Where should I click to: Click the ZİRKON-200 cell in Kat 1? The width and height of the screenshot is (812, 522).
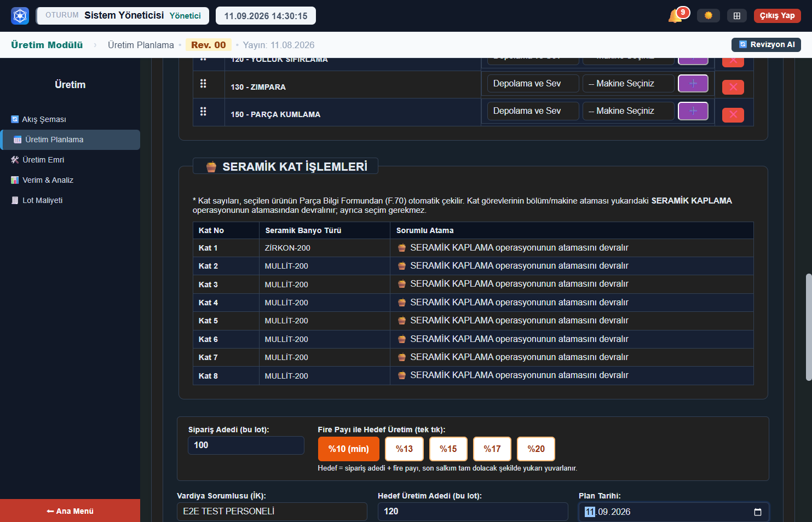coord(324,248)
